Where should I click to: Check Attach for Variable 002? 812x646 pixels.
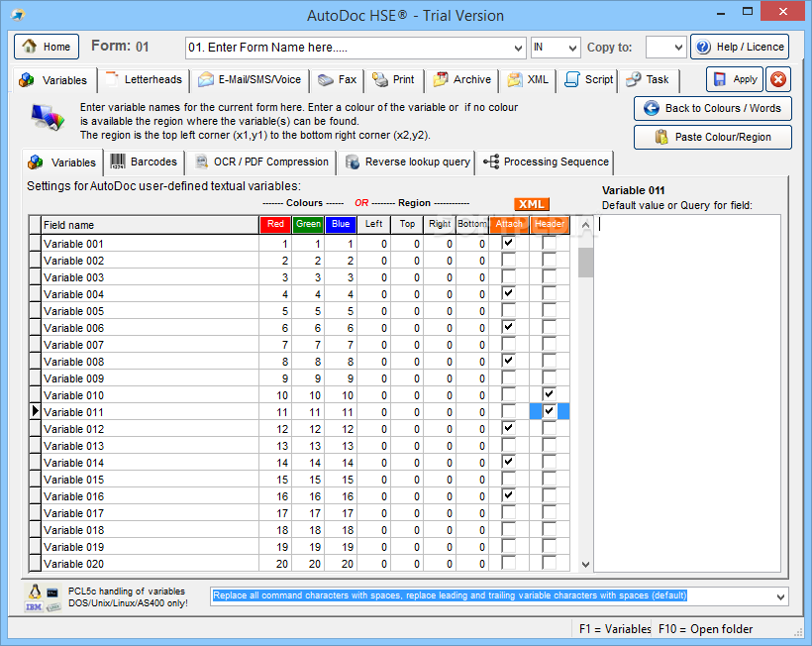509,260
